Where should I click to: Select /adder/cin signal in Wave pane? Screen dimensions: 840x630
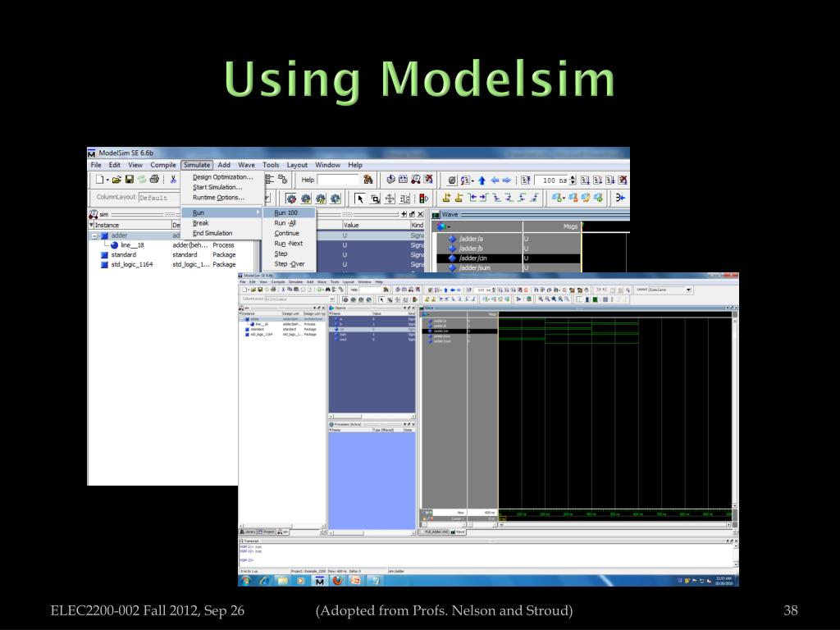pos(472,258)
